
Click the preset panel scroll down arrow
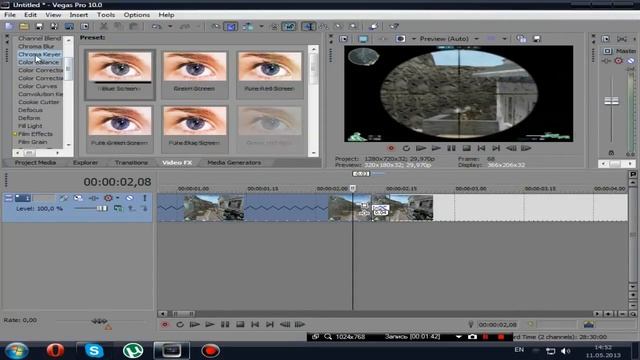313,153
